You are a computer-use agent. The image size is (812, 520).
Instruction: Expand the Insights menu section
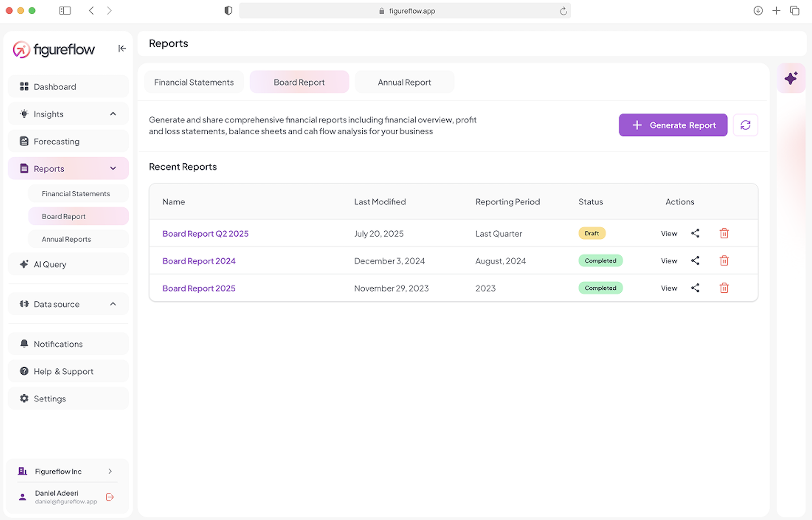pyautogui.click(x=113, y=114)
